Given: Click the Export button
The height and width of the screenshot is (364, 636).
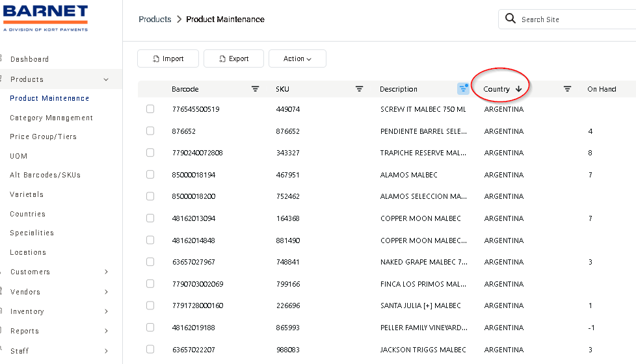Looking at the screenshot, I should 233,58.
